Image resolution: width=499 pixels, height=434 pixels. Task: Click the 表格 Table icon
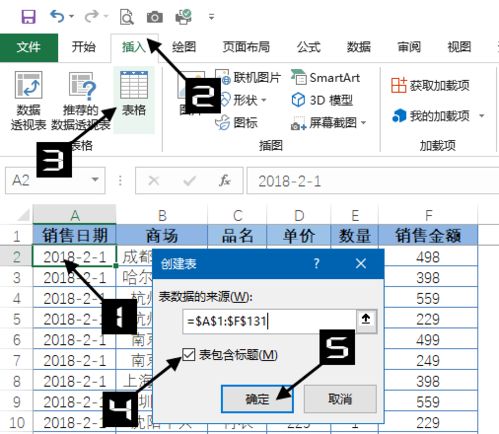(134, 100)
